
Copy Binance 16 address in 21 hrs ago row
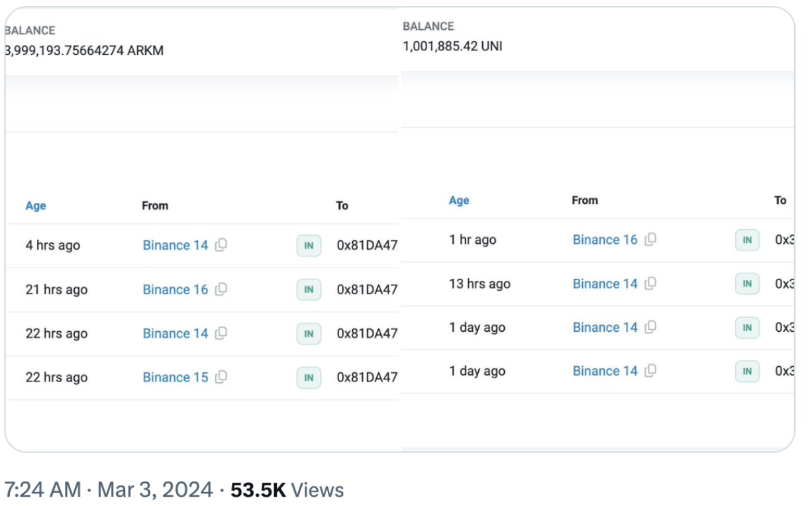coord(221,289)
